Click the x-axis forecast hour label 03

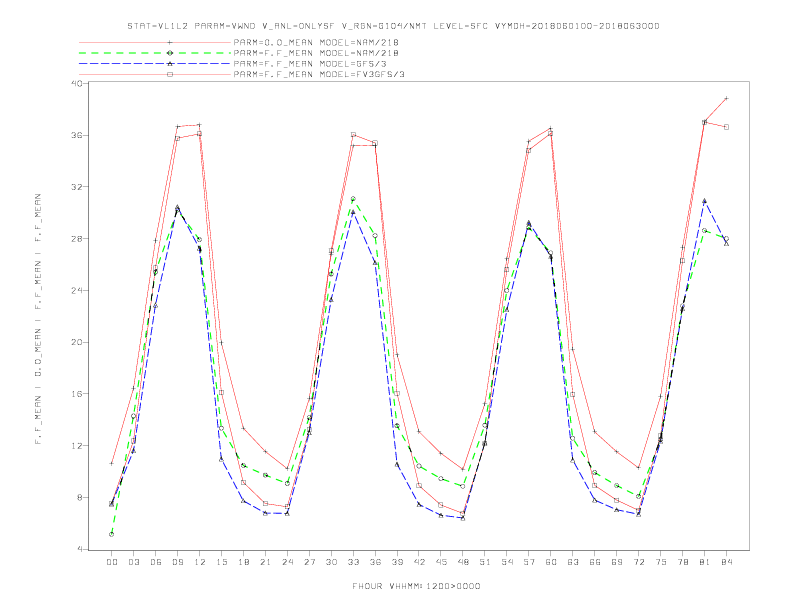tap(133, 562)
